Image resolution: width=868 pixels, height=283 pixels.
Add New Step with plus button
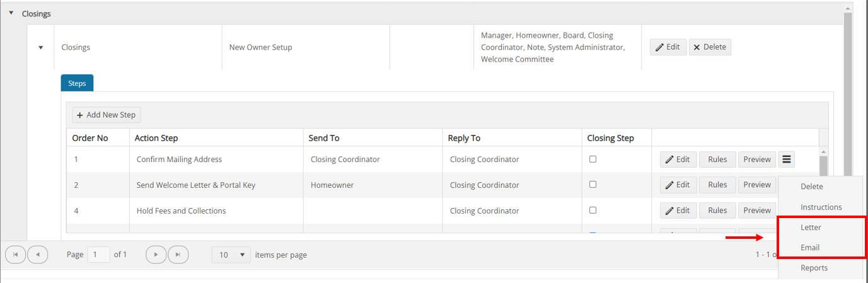[107, 115]
